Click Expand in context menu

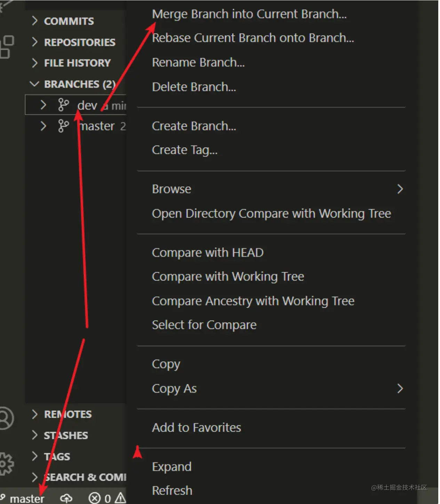(171, 467)
